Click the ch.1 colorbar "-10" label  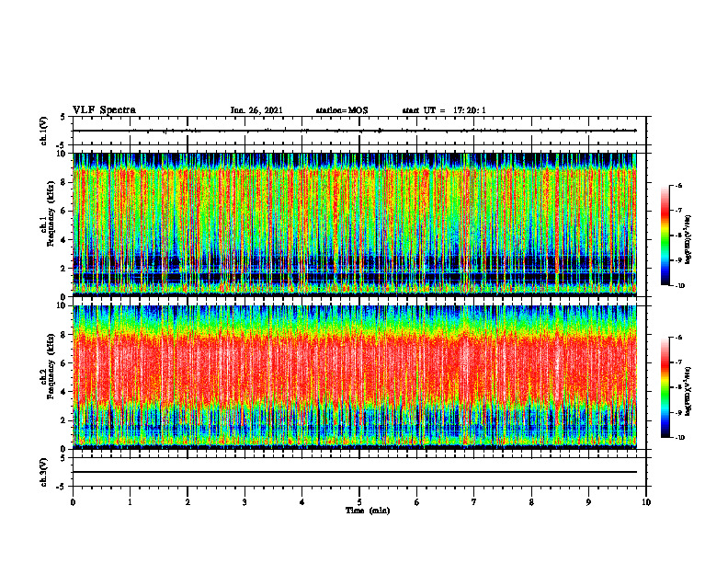[x=680, y=286]
